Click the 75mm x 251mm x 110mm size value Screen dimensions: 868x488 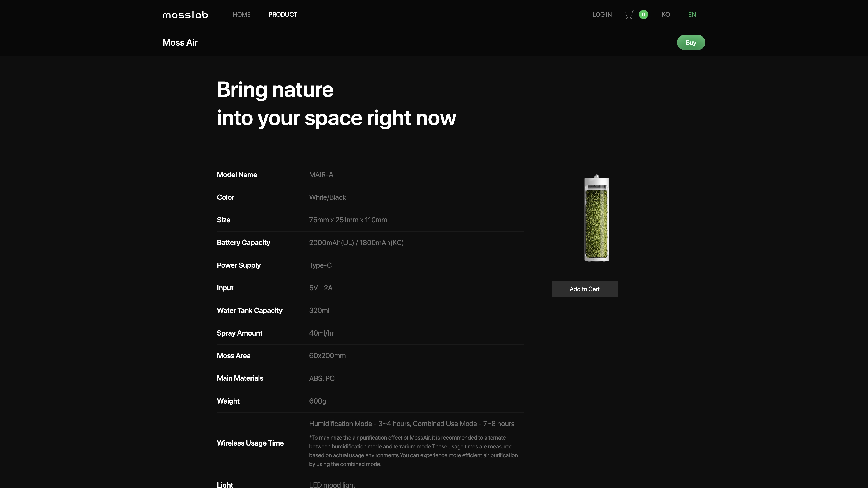pos(348,220)
